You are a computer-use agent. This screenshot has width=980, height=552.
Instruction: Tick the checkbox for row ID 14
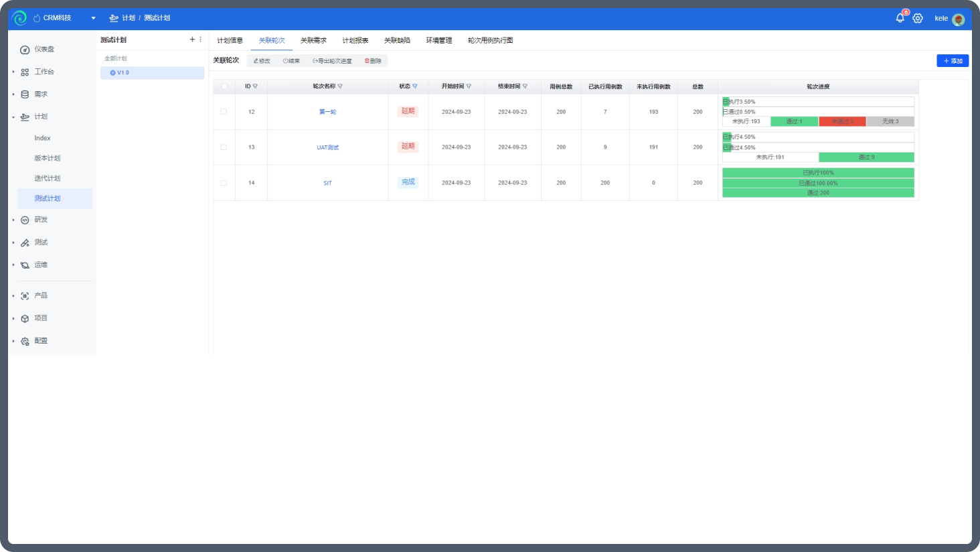click(224, 183)
